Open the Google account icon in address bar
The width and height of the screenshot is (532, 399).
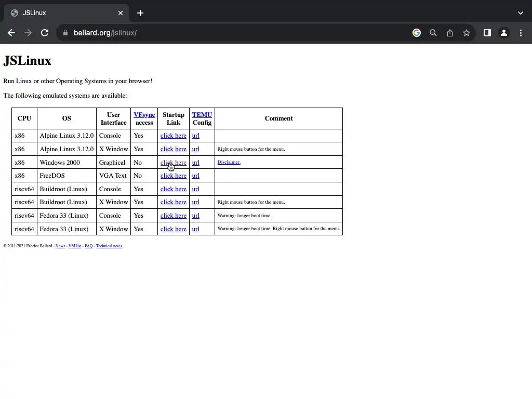point(417,33)
